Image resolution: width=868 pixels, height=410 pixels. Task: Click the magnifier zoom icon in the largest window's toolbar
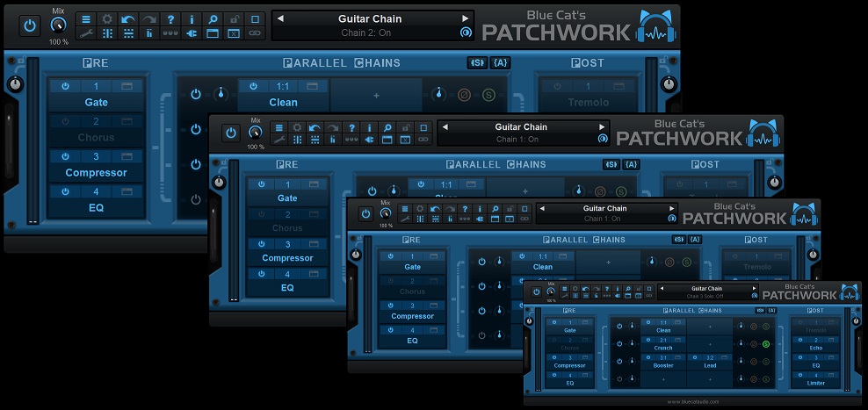click(x=213, y=18)
